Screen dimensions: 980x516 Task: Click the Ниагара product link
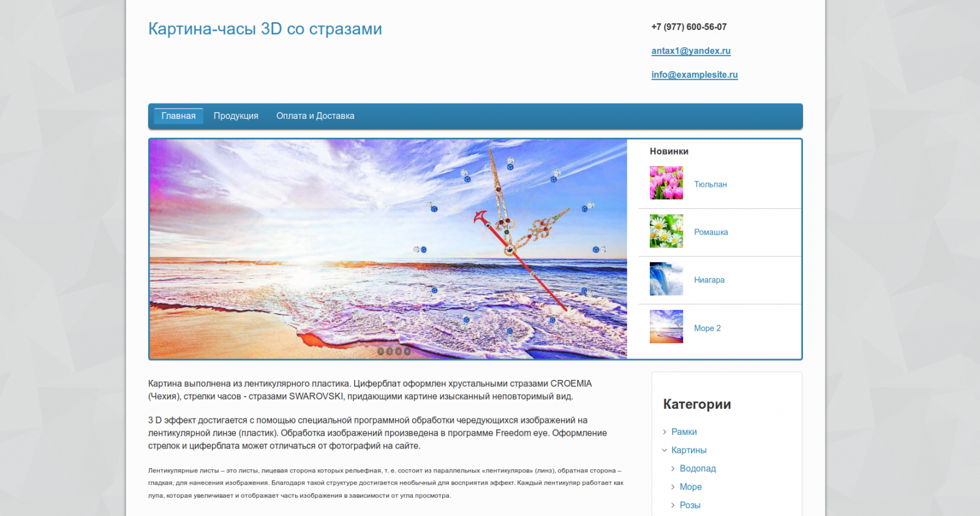(x=709, y=280)
